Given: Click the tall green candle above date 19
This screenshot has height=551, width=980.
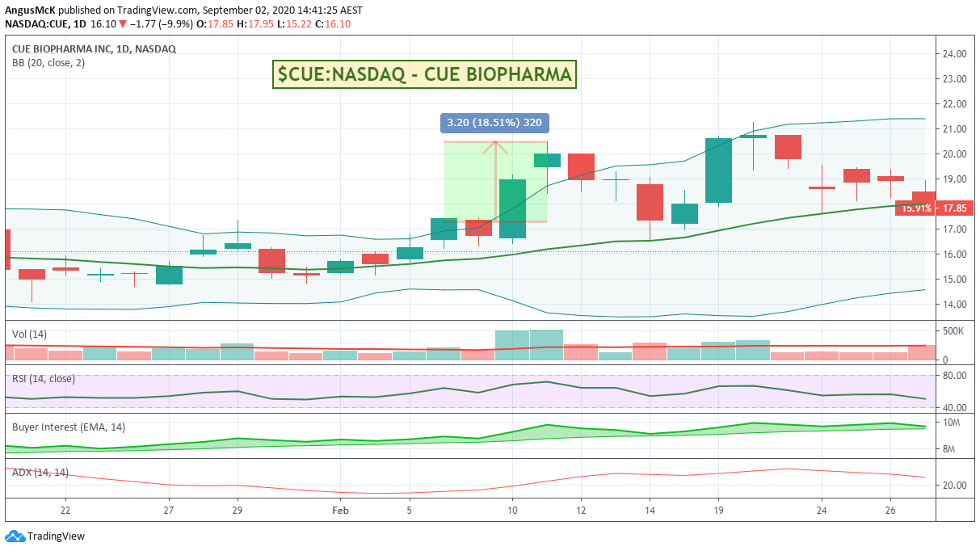Looking at the screenshot, I should (718, 170).
